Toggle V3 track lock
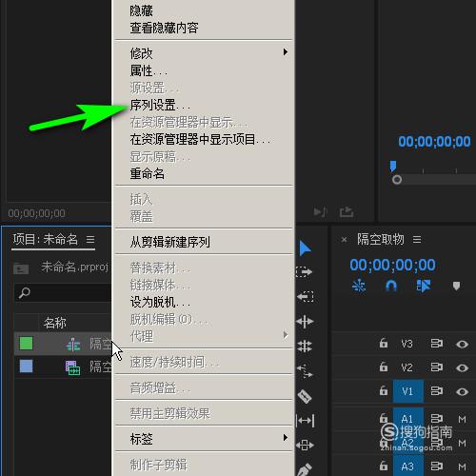Image resolution: width=476 pixels, height=476 pixels. pyautogui.click(x=384, y=344)
